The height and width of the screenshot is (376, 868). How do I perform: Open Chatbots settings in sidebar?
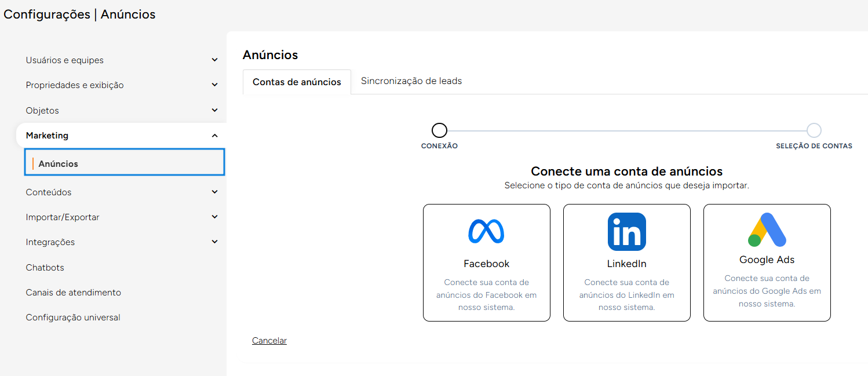click(45, 268)
